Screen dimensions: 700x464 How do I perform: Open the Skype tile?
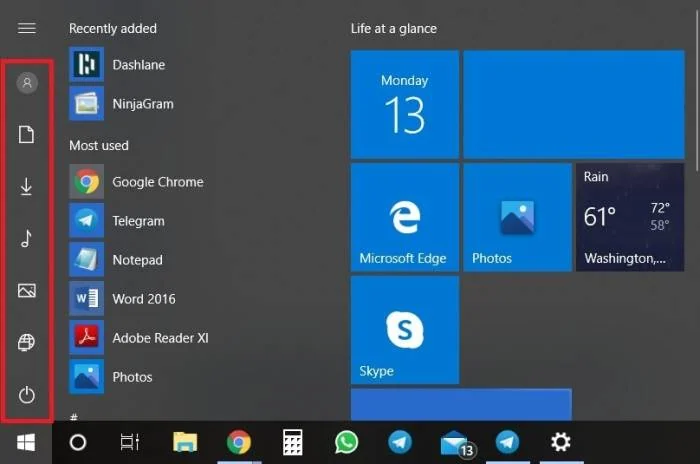tap(404, 330)
